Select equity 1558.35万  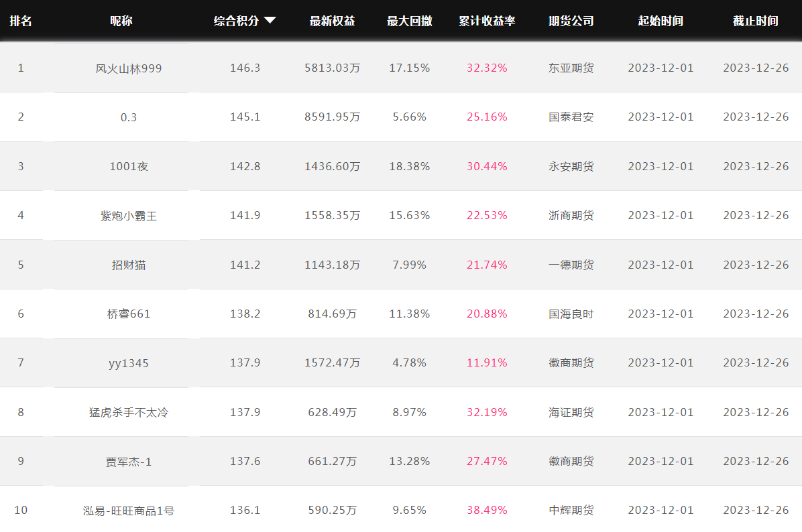click(333, 216)
